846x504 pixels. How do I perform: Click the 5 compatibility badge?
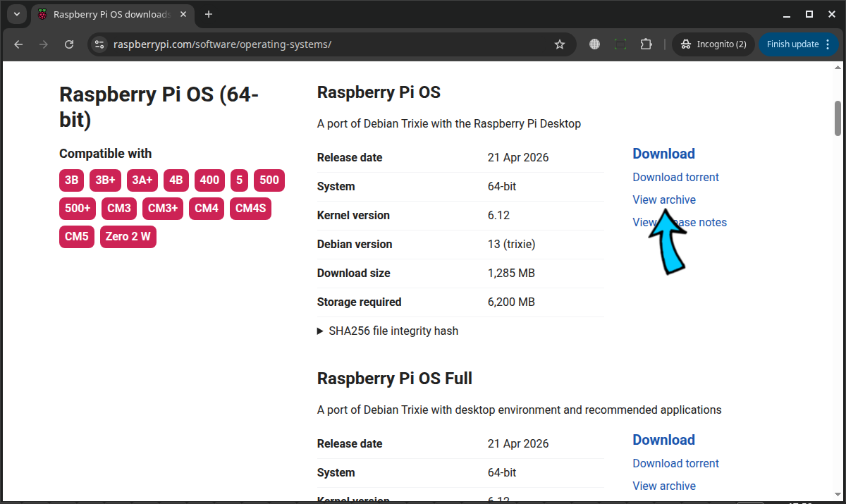pyautogui.click(x=240, y=180)
